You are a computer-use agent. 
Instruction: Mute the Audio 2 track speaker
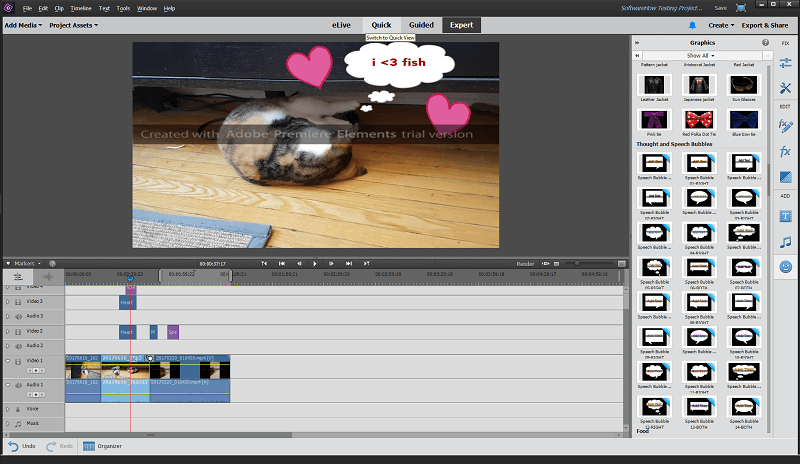coord(18,347)
